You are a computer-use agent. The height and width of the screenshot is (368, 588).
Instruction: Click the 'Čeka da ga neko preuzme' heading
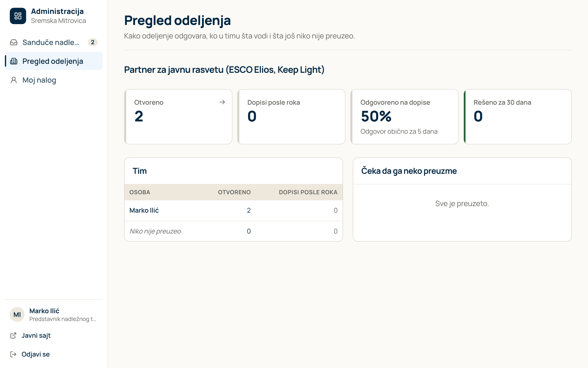(409, 171)
